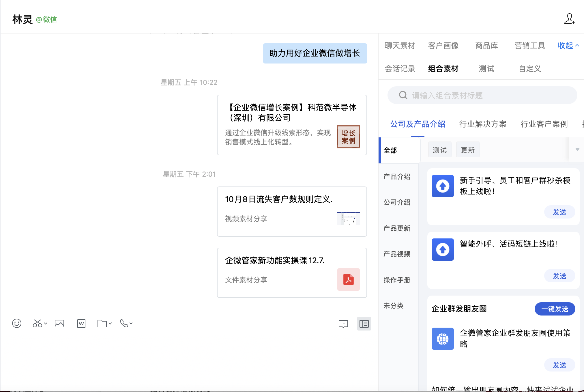Click the 星期五 下午 2:01 timestamp
Image resolution: width=584 pixels, height=392 pixels.
click(189, 174)
